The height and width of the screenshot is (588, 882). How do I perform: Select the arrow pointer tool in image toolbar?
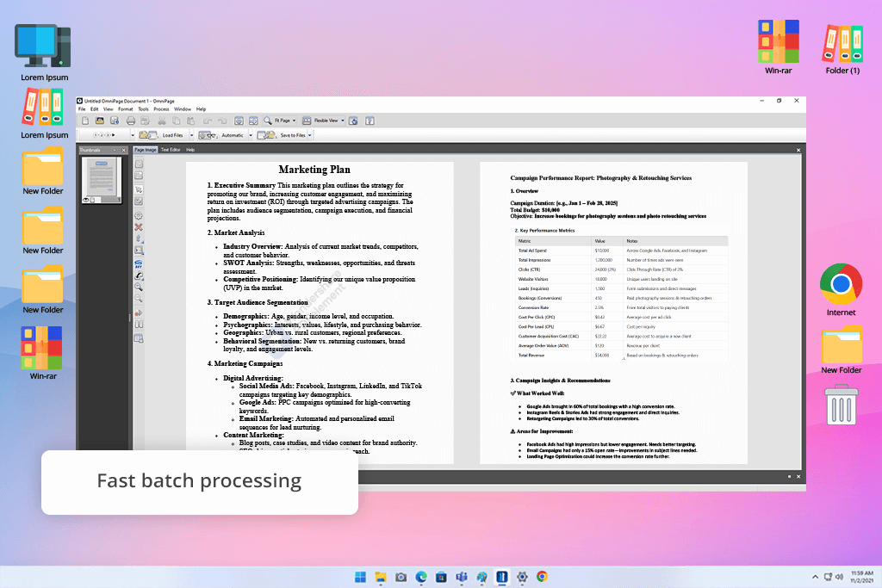(139, 189)
